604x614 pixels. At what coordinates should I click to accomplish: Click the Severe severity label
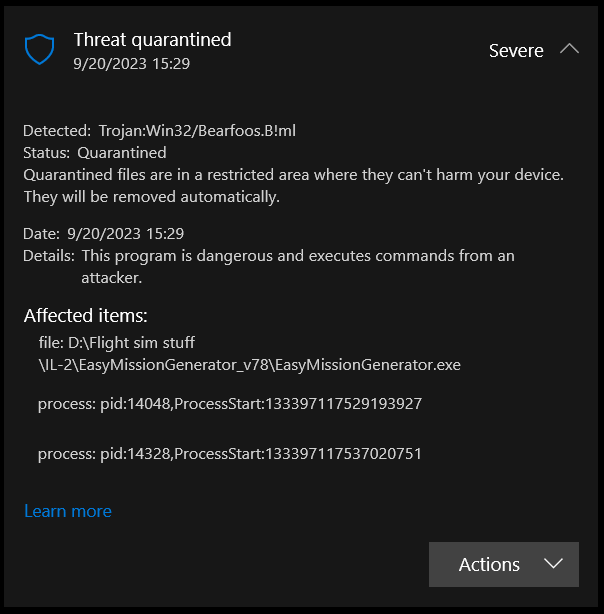tap(516, 51)
